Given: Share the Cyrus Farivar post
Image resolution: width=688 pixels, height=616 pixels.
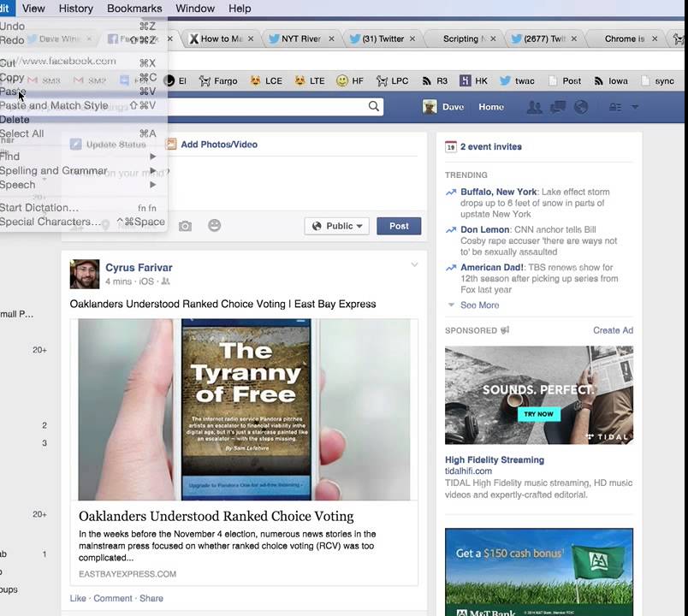Looking at the screenshot, I should (x=151, y=598).
